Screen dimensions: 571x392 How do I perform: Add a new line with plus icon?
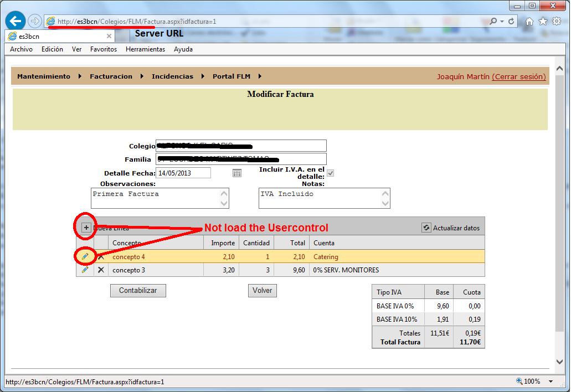86,228
